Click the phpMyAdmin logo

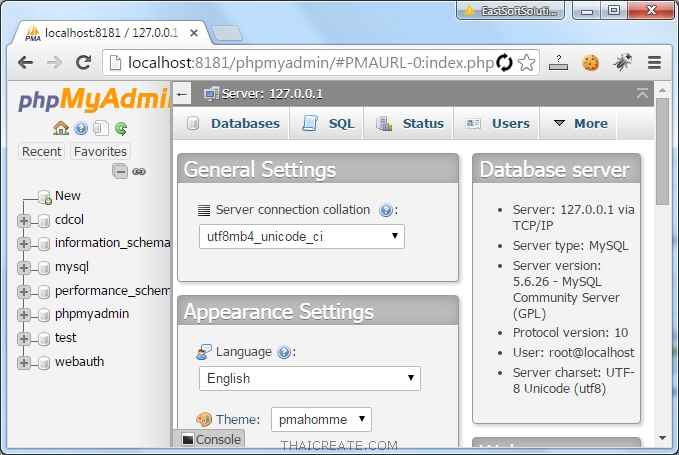pos(94,99)
